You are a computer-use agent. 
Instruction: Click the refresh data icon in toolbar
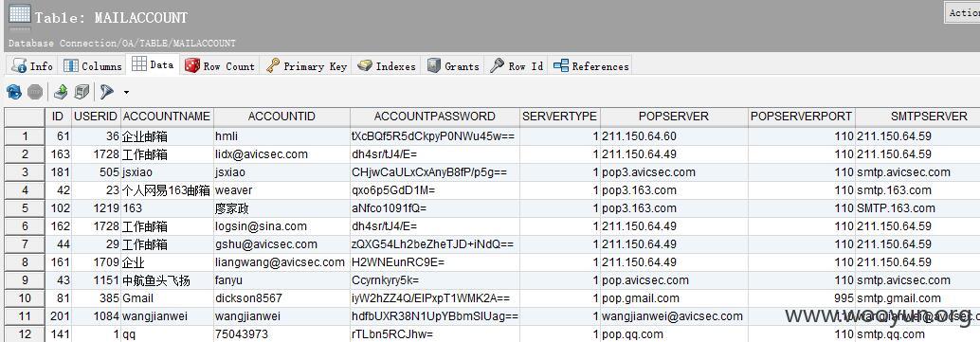(x=14, y=93)
